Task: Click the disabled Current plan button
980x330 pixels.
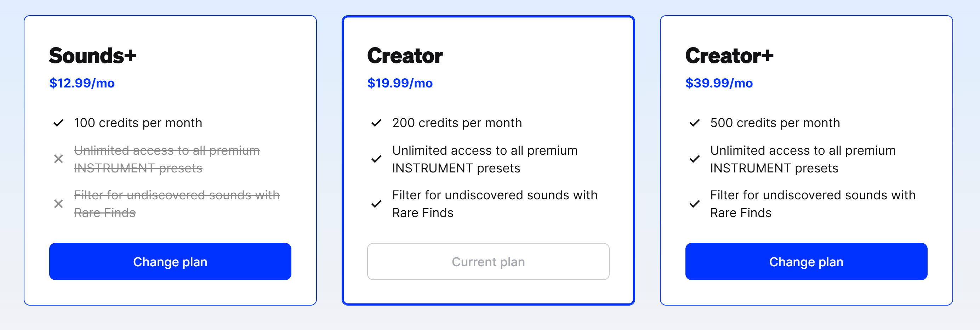Action: click(488, 262)
